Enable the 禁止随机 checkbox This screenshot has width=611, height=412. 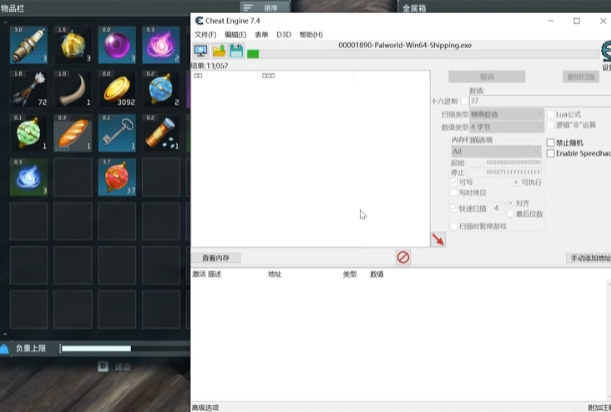pyautogui.click(x=551, y=143)
